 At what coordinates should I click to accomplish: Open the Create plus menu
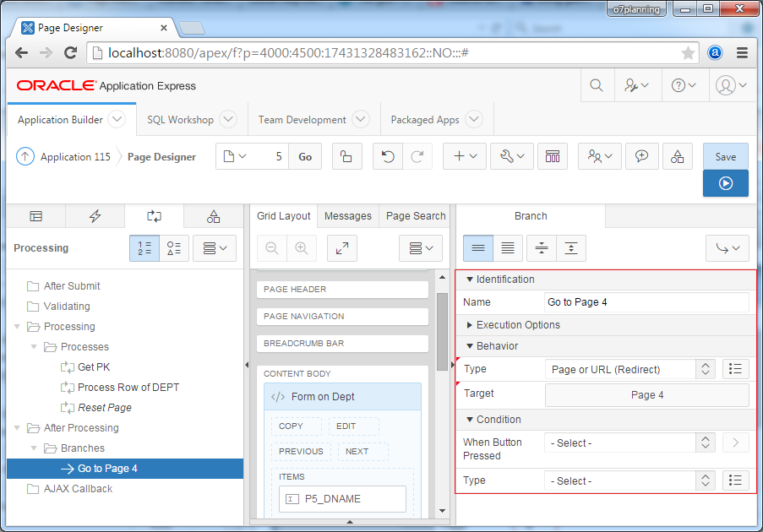464,156
